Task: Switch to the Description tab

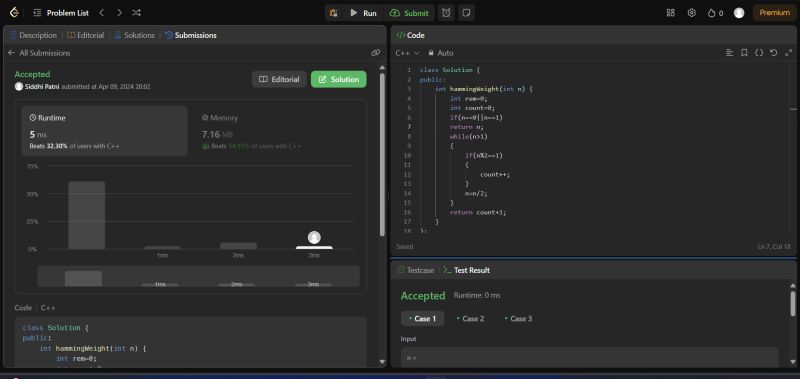Action: click(34, 35)
